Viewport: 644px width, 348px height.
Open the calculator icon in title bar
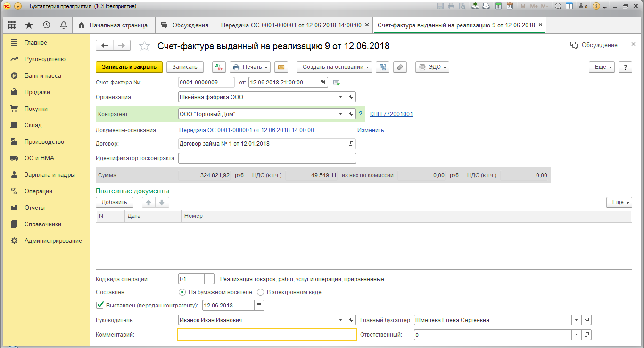click(498, 6)
